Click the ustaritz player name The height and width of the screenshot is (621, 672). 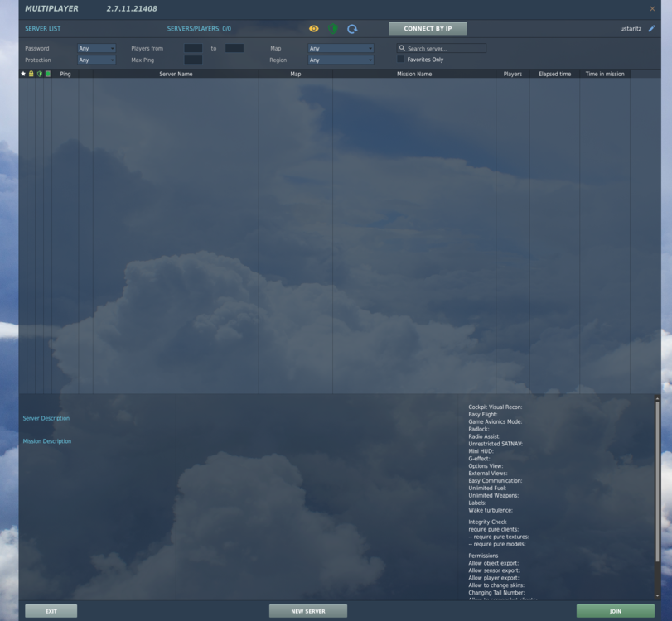[631, 29]
